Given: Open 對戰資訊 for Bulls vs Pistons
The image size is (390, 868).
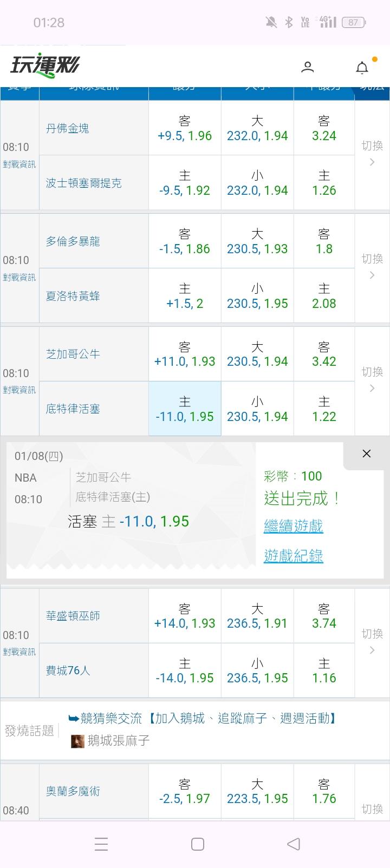Looking at the screenshot, I should pos(19,390).
